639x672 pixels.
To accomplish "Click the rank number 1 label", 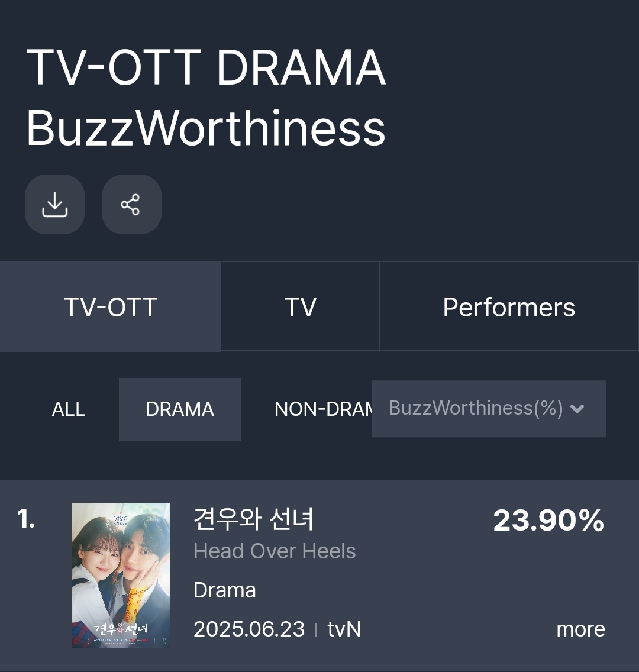I will (x=26, y=519).
